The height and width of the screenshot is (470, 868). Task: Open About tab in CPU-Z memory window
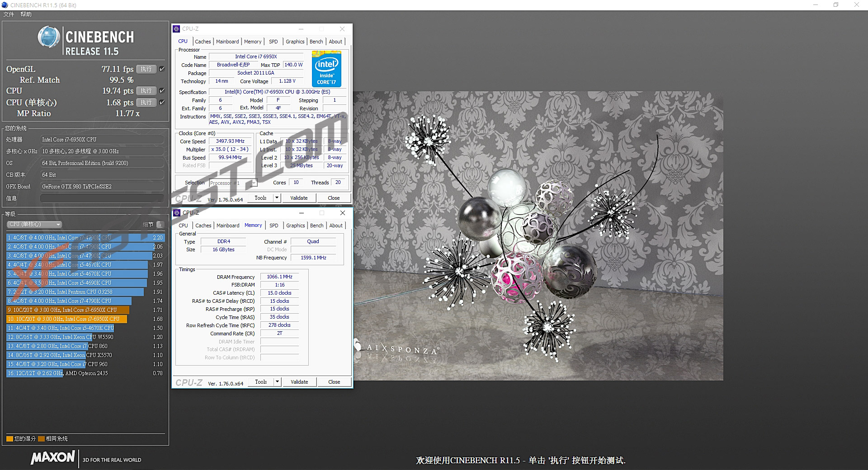point(336,226)
